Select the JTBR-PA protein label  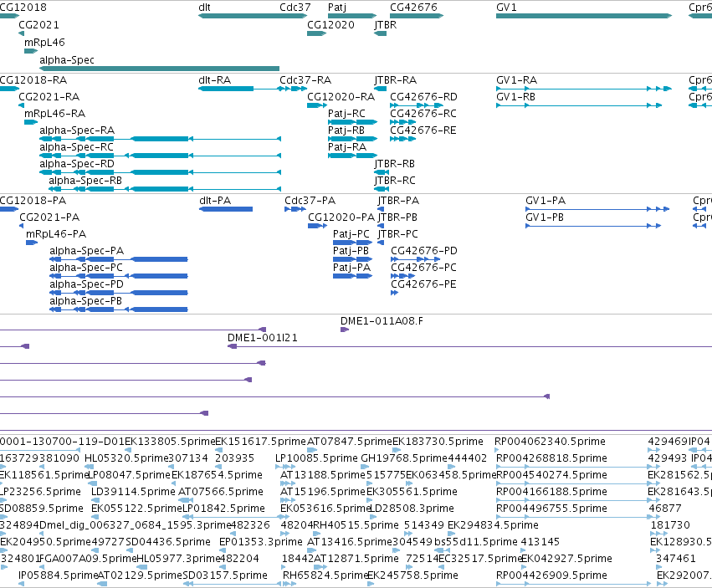click(398, 201)
